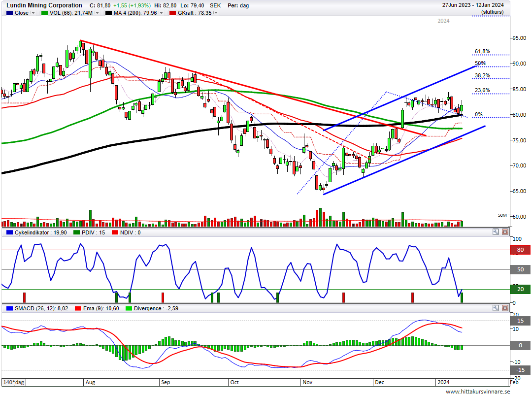Click the green Divergence legend swatch
This screenshot has height=394, width=532.
click(x=129, y=308)
